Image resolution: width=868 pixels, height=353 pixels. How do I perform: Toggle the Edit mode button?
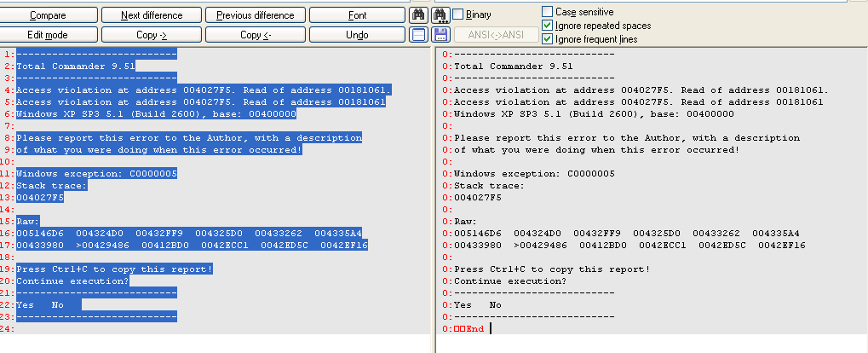tap(49, 35)
